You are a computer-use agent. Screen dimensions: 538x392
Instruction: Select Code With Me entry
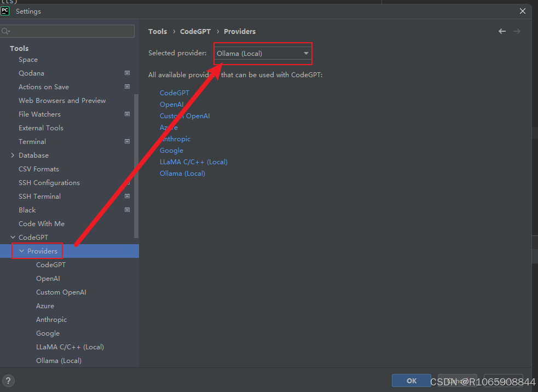tap(42, 224)
